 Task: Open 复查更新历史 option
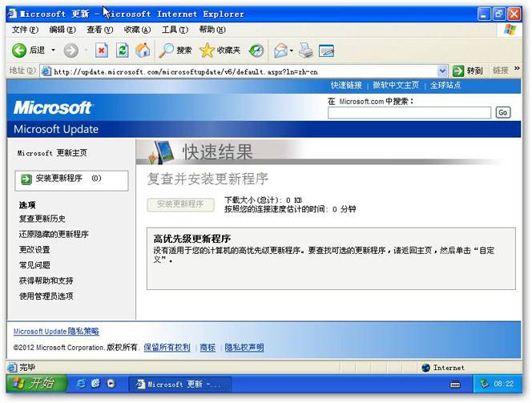click(x=42, y=219)
